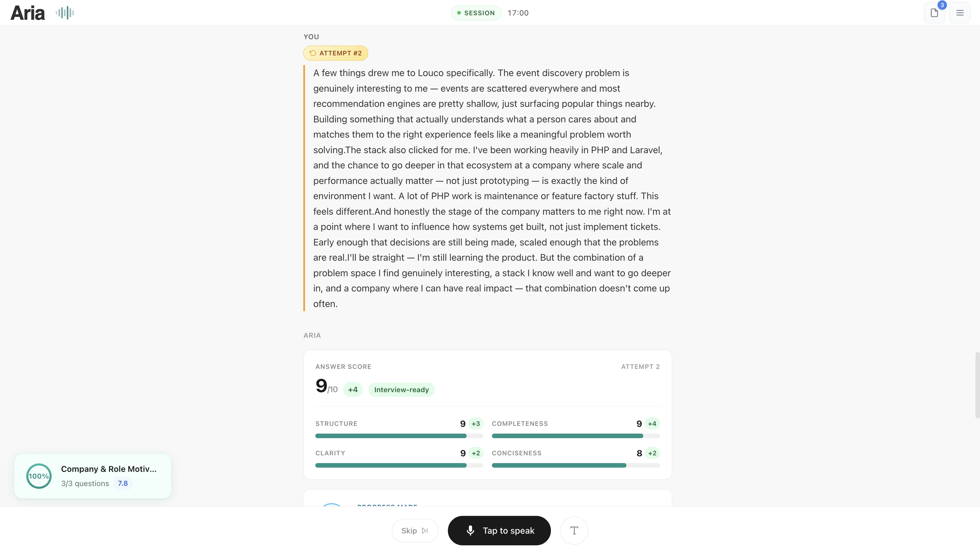
Task: Click the green SESSION status pill
Action: 476,13
